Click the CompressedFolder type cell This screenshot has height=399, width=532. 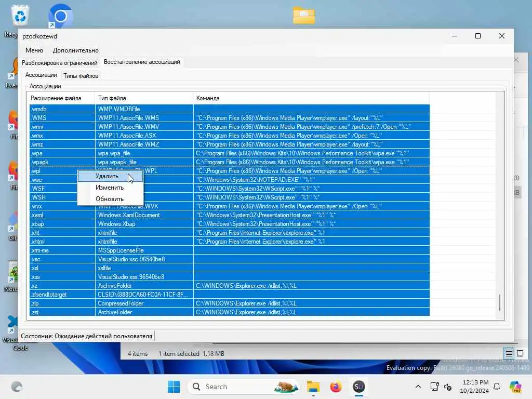tap(144, 303)
